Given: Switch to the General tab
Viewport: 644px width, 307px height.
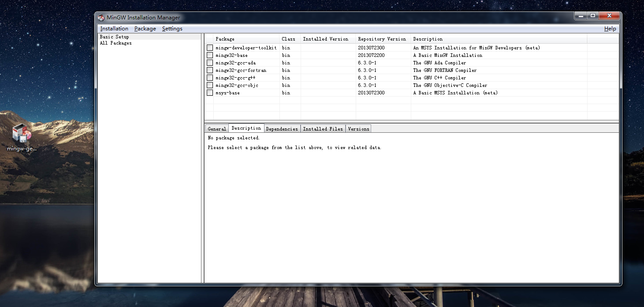Looking at the screenshot, I should pyautogui.click(x=217, y=129).
